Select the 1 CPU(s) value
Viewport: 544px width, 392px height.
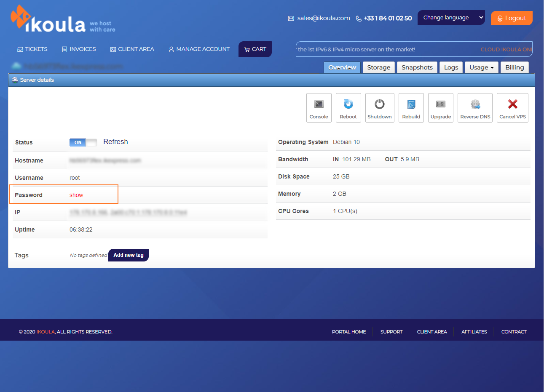pyautogui.click(x=345, y=211)
